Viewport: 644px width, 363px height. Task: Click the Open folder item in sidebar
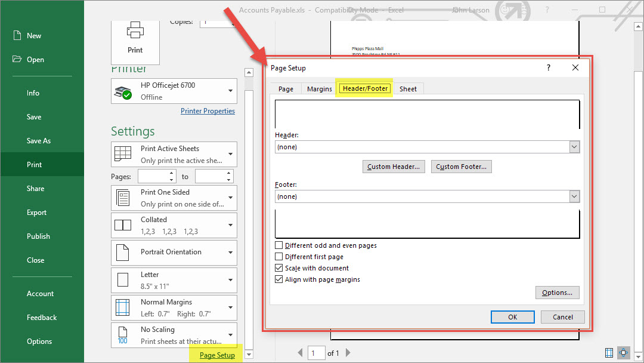pyautogui.click(x=35, y=60)
